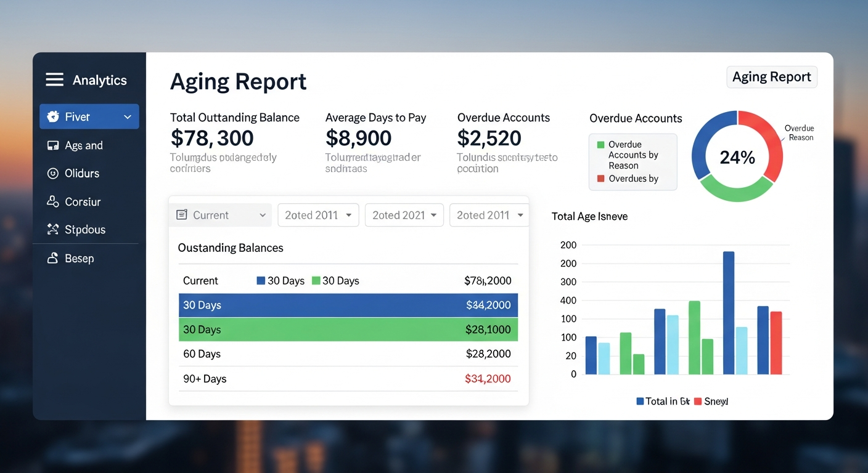
Task: Click green Overdue Accounts by Reason legend swatch
Action: tap(600, 145)
